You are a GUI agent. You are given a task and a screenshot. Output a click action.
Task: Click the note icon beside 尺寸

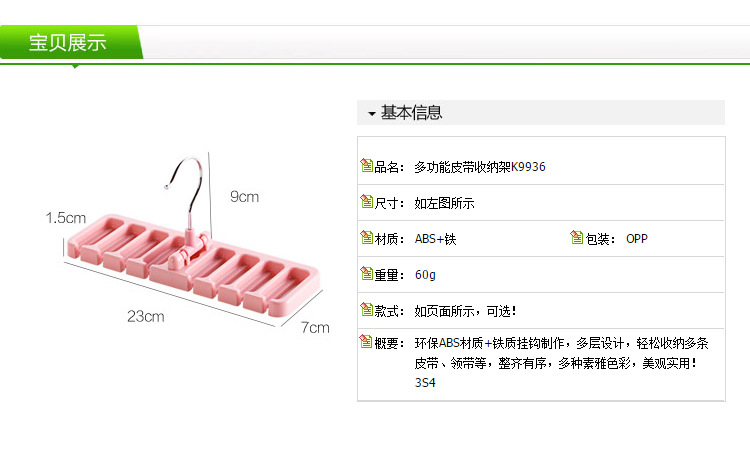click(x=366, y=201)
